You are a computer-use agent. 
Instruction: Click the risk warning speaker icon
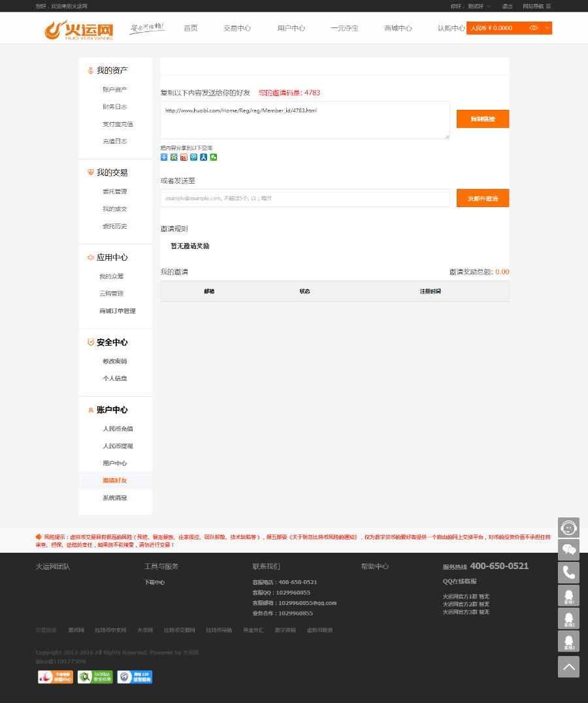pos(39,536)
